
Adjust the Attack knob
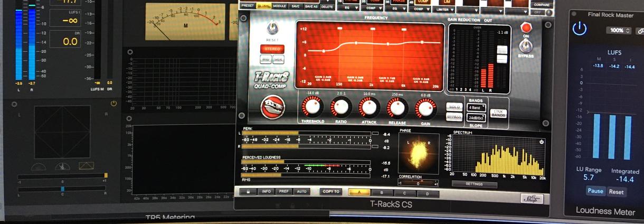(368, 107)
